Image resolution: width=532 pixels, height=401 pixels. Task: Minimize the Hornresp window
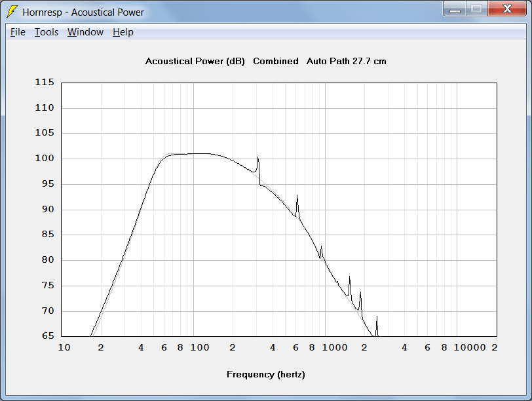coord(455,9)
